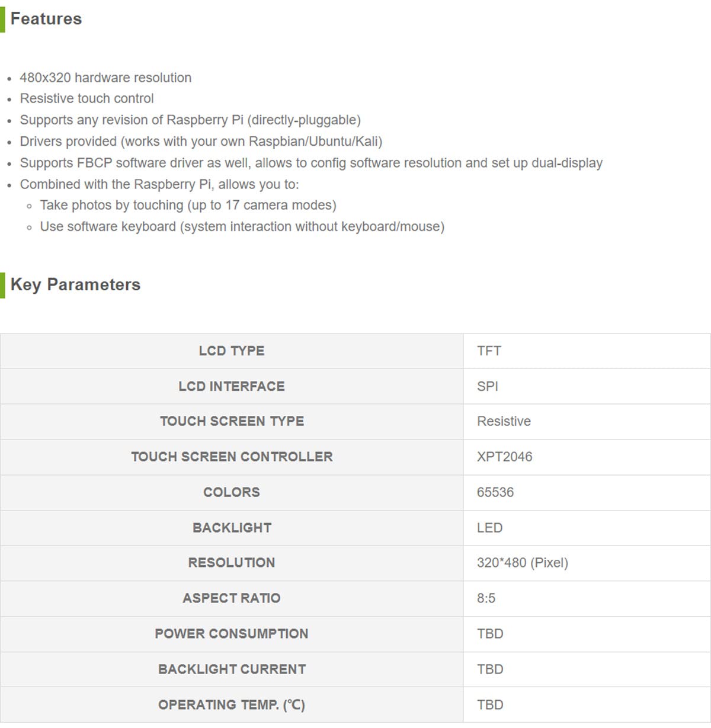Click the Drivers provided Raspbian/Ubuntu/Kali line
The height and width of the screenshot is (728, 711).
coord(201,142)
